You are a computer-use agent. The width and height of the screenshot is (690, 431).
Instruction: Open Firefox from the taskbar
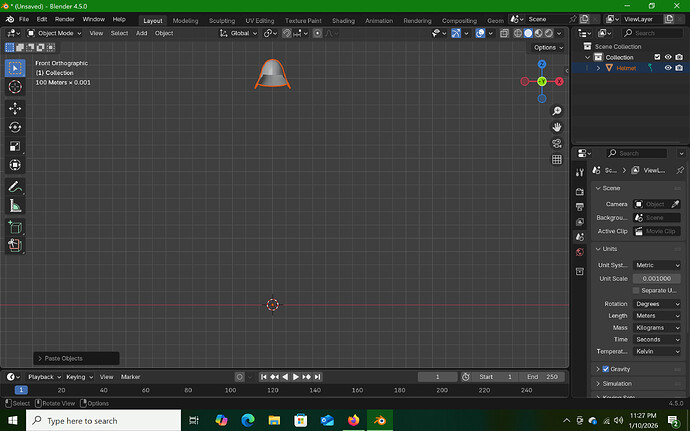click(353, 420)
